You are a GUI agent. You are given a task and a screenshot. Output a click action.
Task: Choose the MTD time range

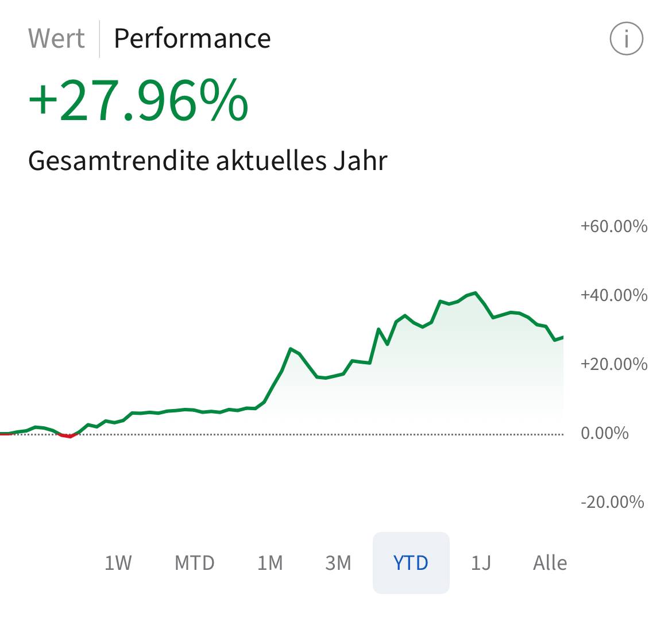click(195, 562)
